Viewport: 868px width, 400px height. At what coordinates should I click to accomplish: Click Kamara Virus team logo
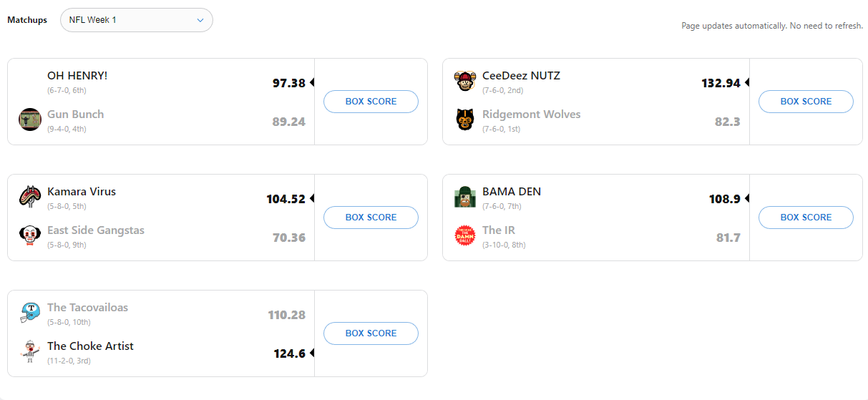(30, 197)
